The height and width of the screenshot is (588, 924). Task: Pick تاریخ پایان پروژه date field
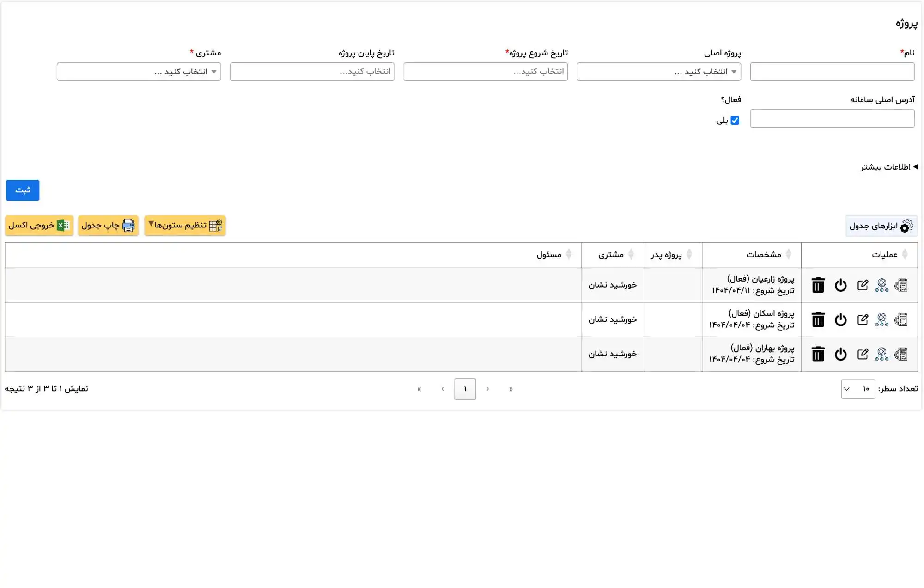(312, 72)
